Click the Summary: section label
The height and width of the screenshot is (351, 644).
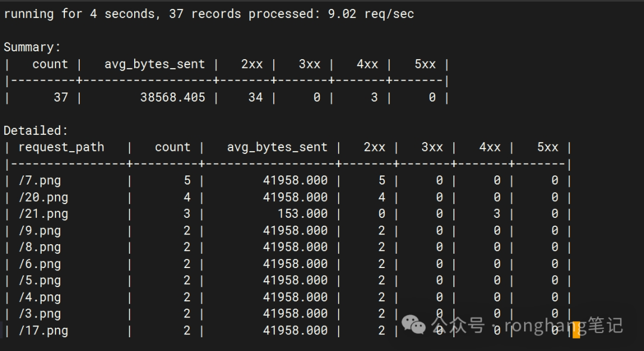tap(31, 47)
